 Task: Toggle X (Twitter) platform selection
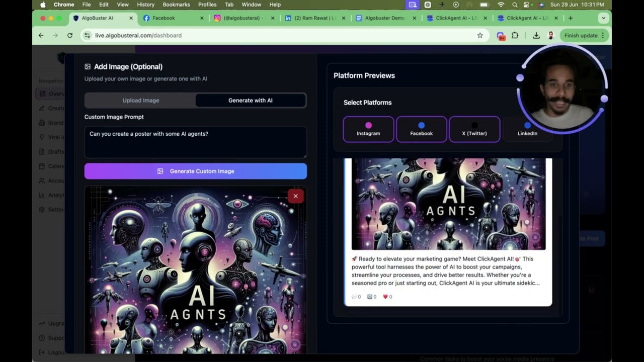[x=474, y=129]
